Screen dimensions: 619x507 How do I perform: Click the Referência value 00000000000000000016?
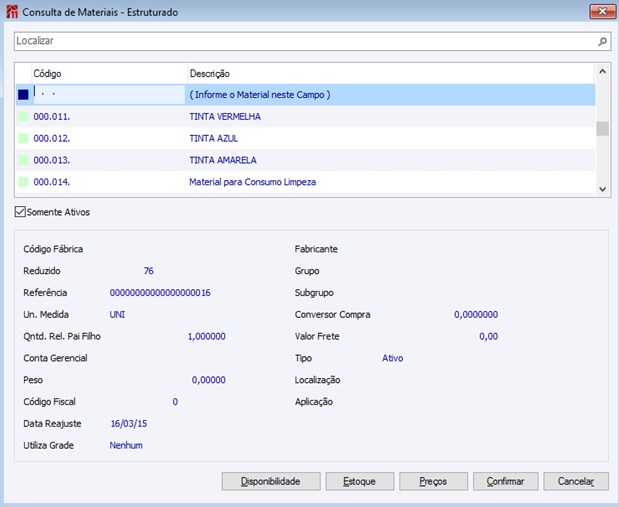click(160, 293)
